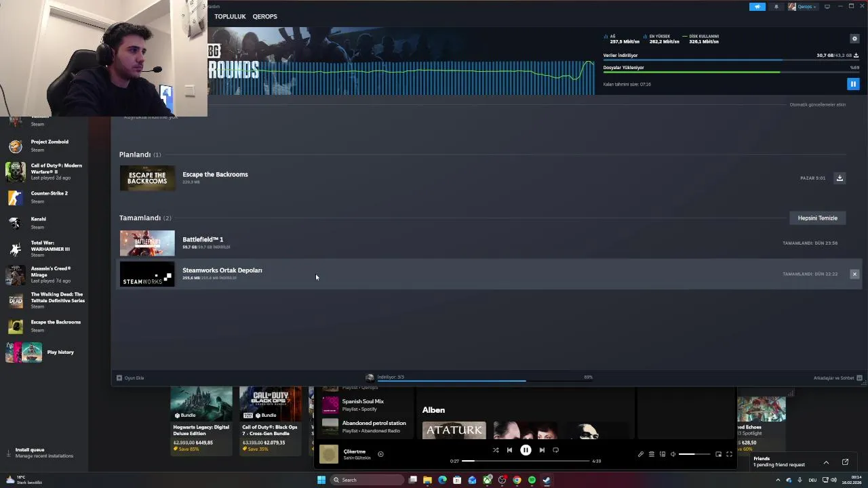Image resolution: width=868 pixels, height=488 pixels.
Task: Open the Spotify queue icon
Action: tap(652, 454)
